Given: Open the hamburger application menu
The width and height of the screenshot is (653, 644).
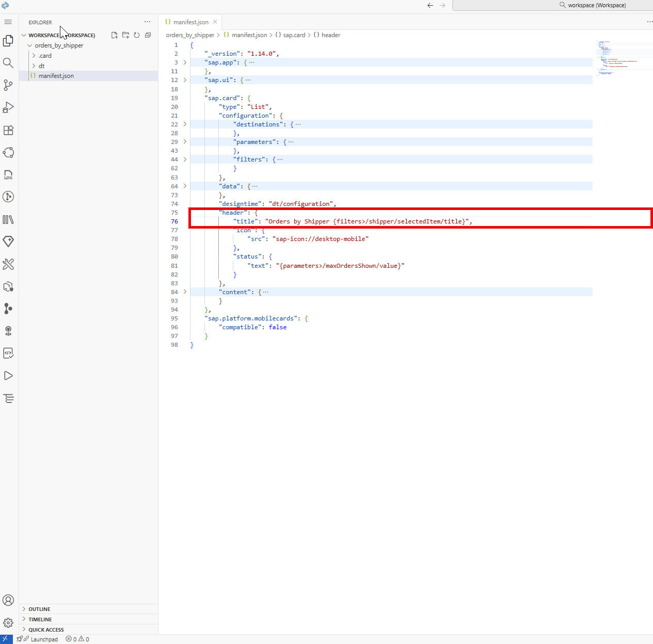Looking at the screenshot, I should click(8, 22).
